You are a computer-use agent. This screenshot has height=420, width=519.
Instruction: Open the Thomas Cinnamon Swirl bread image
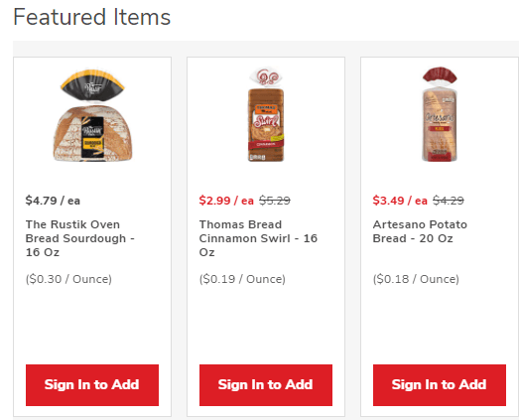[266, 115]
